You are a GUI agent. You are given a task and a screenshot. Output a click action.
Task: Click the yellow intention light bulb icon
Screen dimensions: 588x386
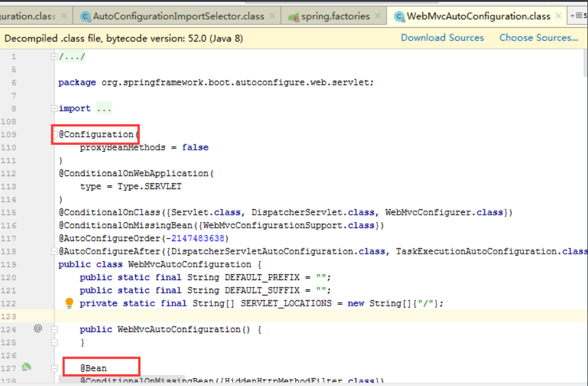(69, 302)
